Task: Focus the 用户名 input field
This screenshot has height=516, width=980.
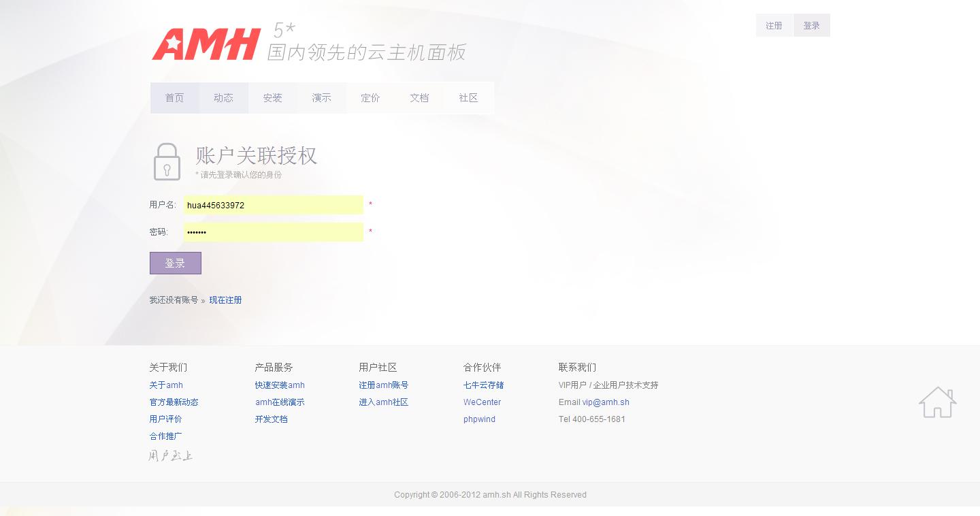Action: (273, 205)
